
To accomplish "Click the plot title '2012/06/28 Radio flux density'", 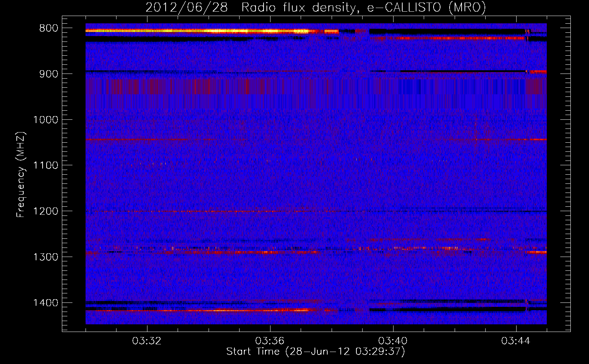I will pyautogui.click(x=316, y=8).
